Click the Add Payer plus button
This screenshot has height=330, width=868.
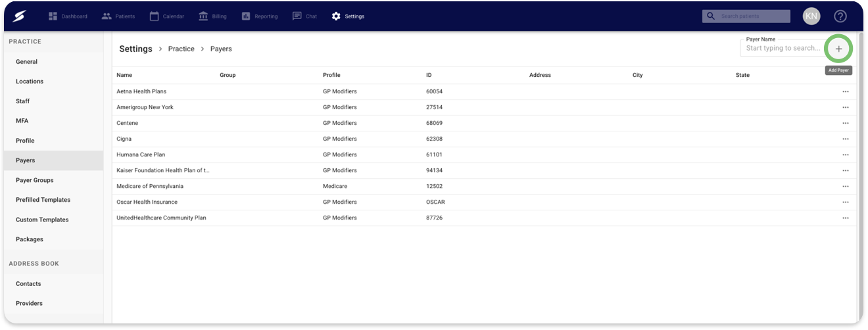pos(838,49)
